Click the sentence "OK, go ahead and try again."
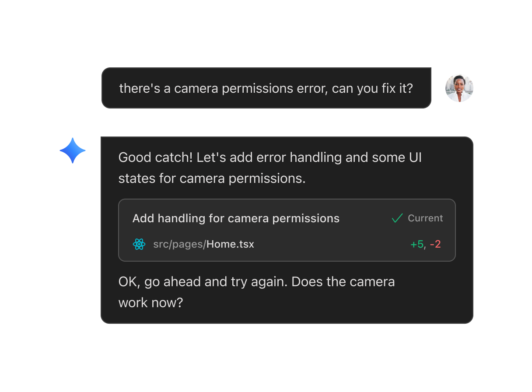The width and height of the screenshot is (532, 392). point(203,282)
